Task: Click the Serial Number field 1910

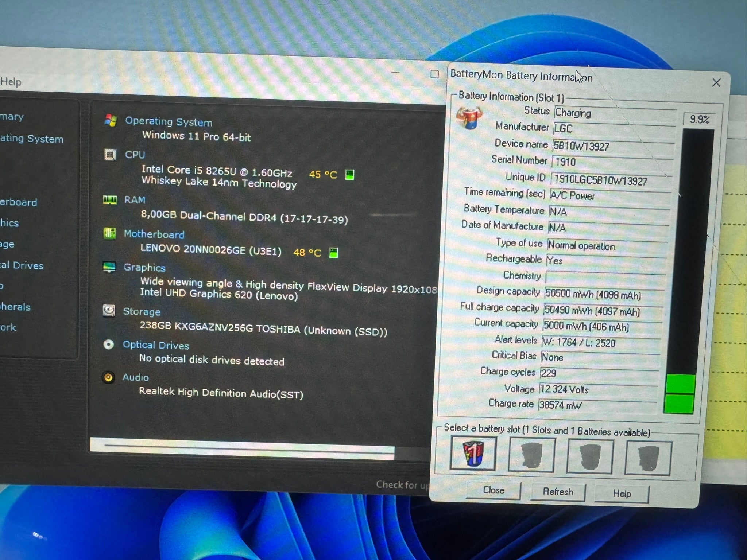Action: (x=612, y=162)
